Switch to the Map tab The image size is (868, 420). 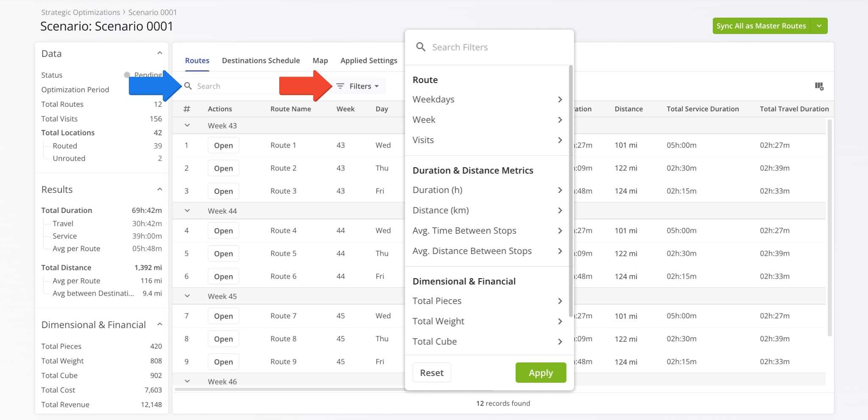click(x=320, y=61)
